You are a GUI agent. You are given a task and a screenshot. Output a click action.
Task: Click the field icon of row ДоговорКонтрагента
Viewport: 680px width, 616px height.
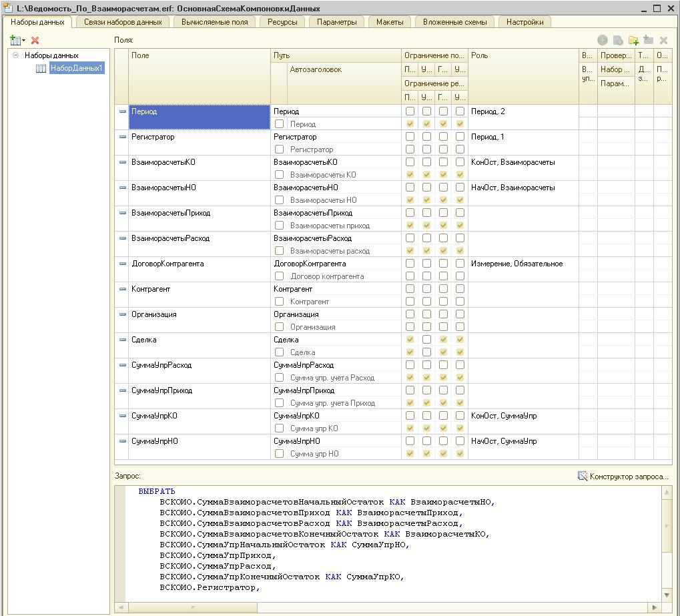pos(123,264)
